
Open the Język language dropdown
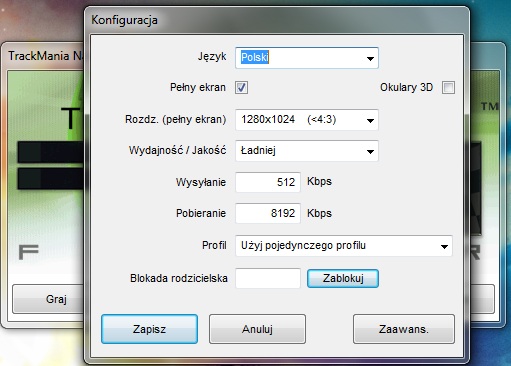[307, 58]
